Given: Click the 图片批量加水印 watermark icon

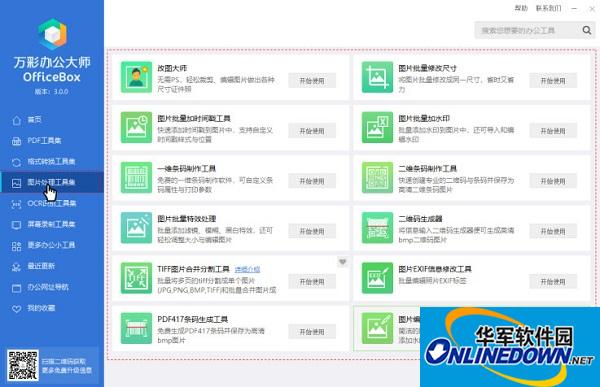Looking at the screenshot, I should click(x=377, y=127).
